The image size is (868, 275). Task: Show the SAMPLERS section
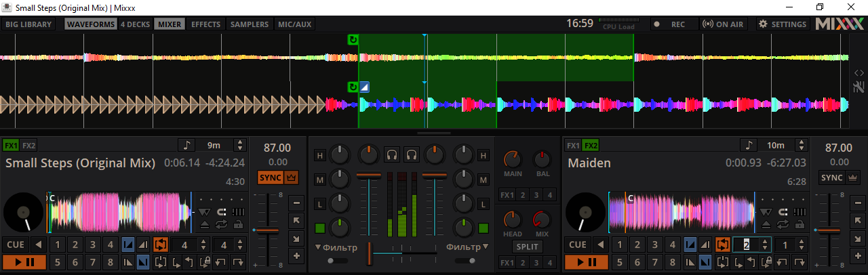pyautogui.click(x=250, y=24)
